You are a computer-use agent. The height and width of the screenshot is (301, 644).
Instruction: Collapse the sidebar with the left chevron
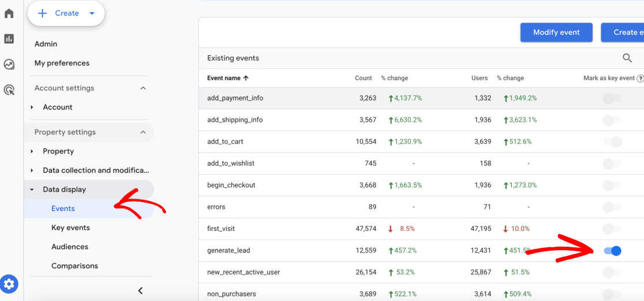[140, 291]
